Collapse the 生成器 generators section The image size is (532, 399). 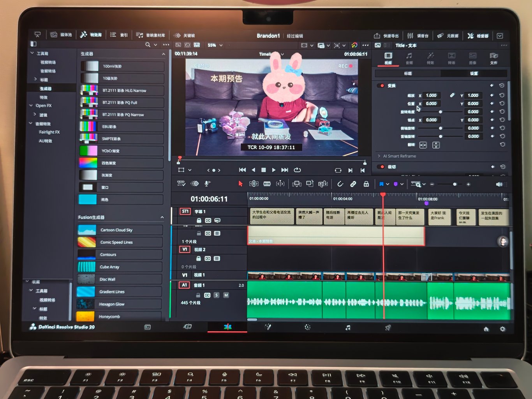coord(163,54)
